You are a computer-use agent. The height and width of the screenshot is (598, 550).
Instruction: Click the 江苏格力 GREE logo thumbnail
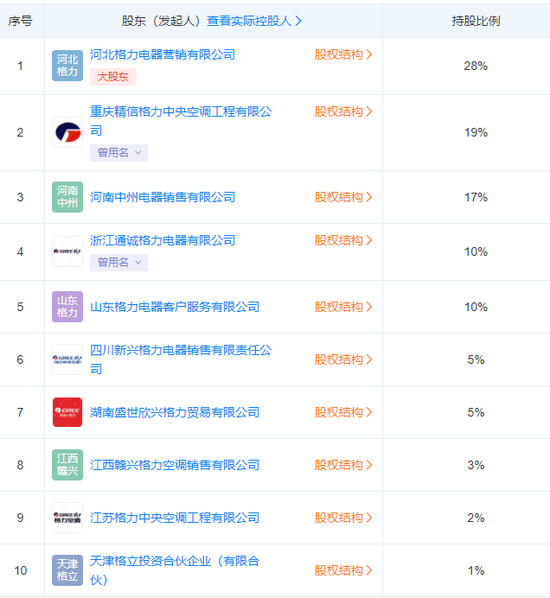tap(68, 518)
